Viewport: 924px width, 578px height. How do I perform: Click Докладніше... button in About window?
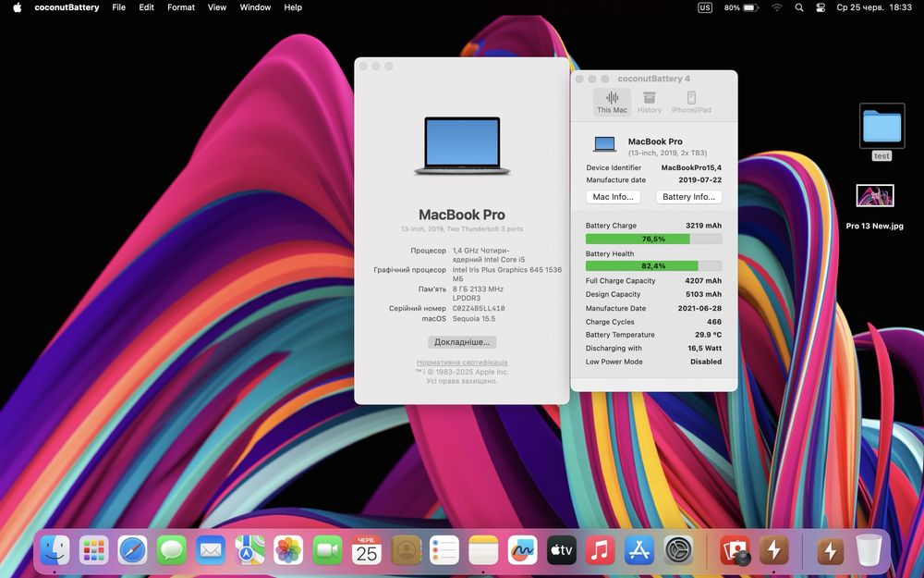coord(462,342)
